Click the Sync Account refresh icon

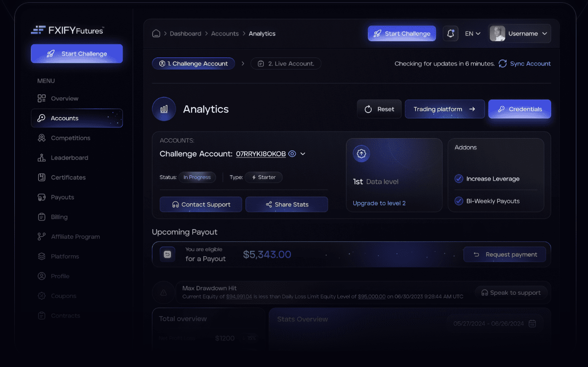pos(503,64)
